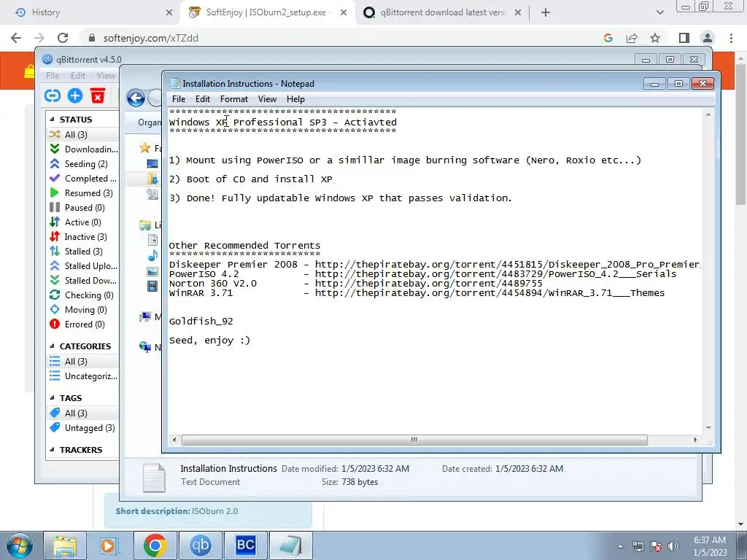Switch to Chrome History tab
The width and height of the screenshot is (747, 560).
click(x=90, y=12)
